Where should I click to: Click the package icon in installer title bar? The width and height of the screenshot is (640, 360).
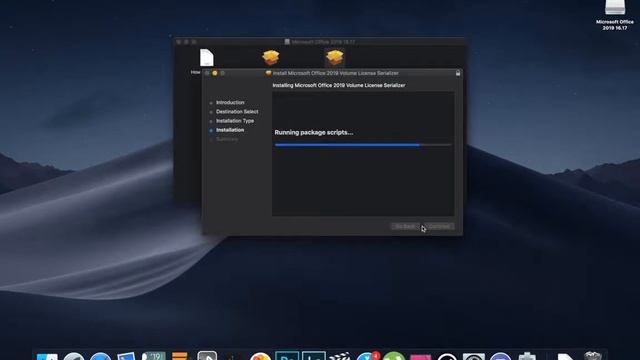click(268, 73)
